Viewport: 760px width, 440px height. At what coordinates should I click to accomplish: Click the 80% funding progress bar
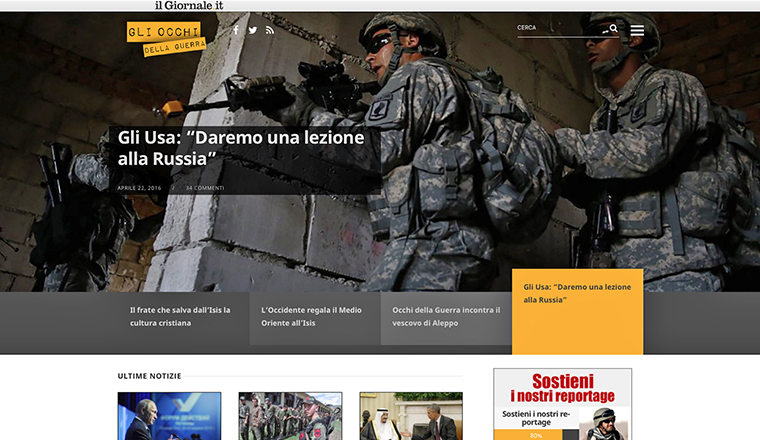coord(536,435)
